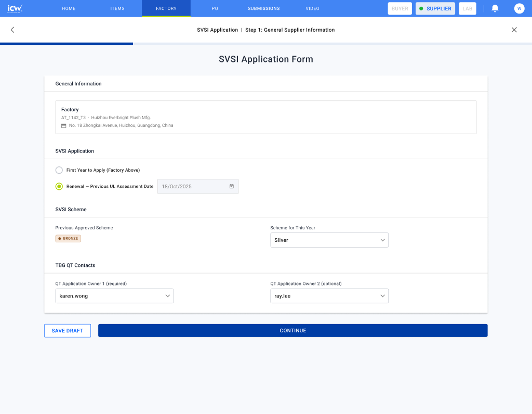Select the Renewal radio button
Screen dimensions: 532x414
(59, 186)
